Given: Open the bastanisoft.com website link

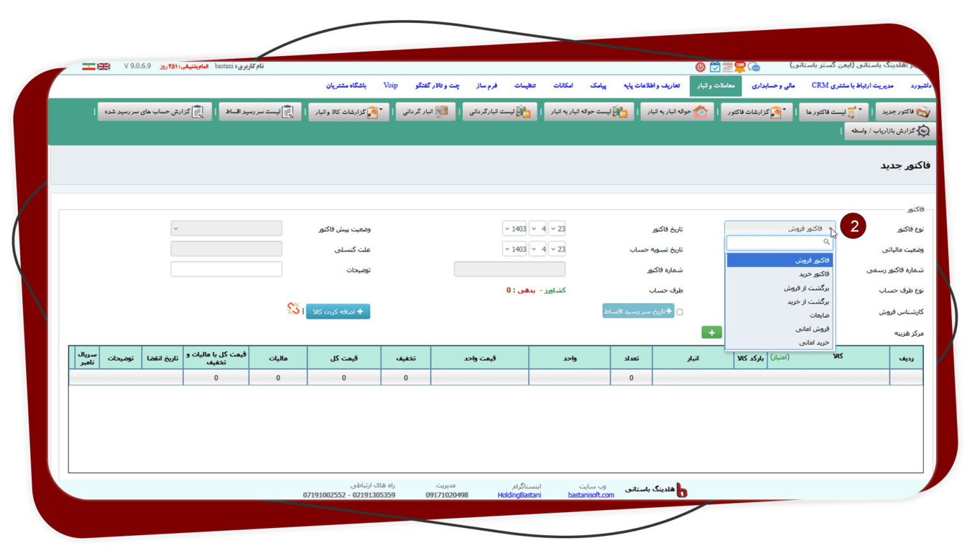Looking at the screenshot, I should [591, 495].
